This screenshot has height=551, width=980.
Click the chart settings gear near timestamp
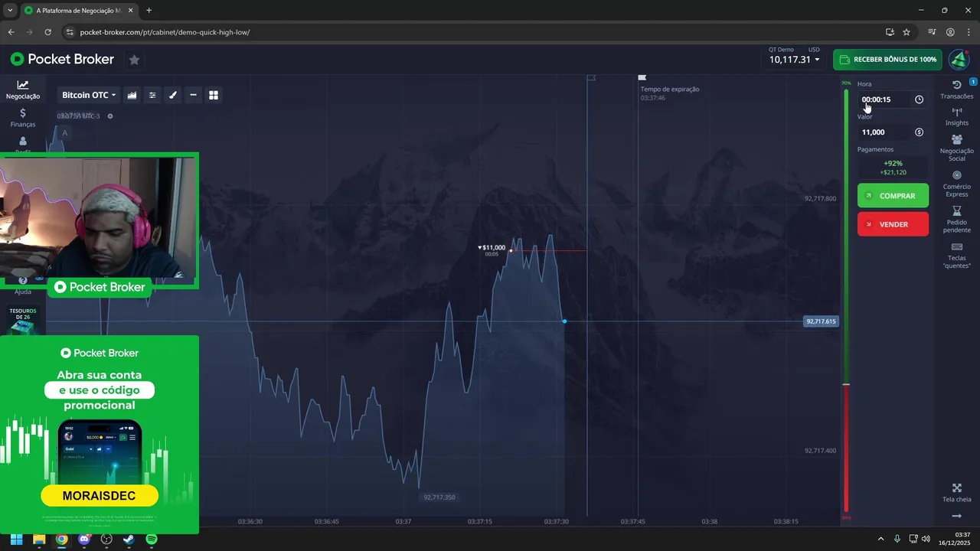110,116
